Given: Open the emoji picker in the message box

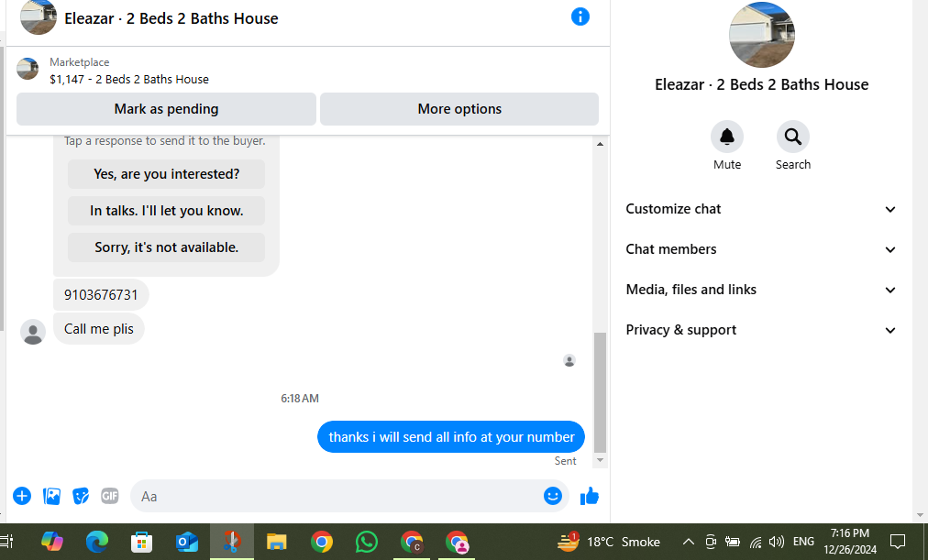Looking at the screenshot, I should click(553, 496).
